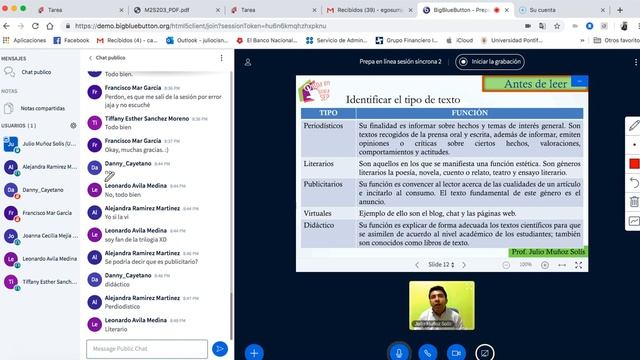The image size is (640, 360).
Task: Select user Tiffany Esther Sanch... in list
Action: click(40, 282)
